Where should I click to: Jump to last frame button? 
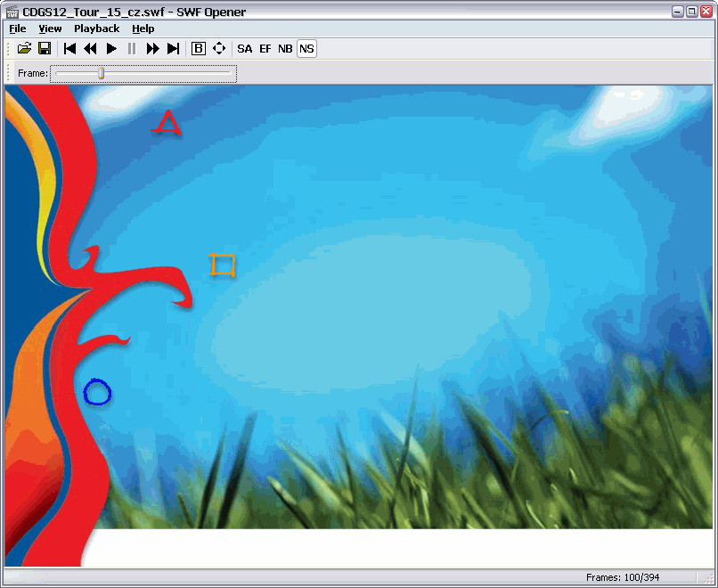coord(173,48)
